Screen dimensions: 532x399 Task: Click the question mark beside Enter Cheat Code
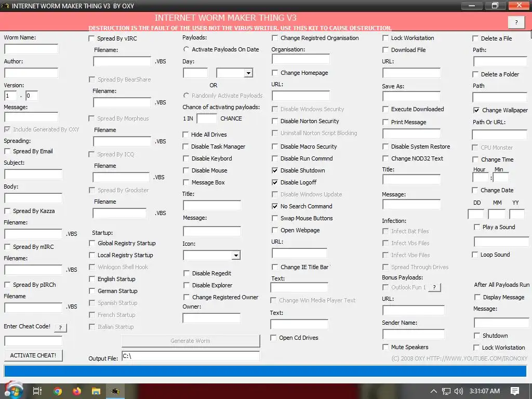[60, 327]
